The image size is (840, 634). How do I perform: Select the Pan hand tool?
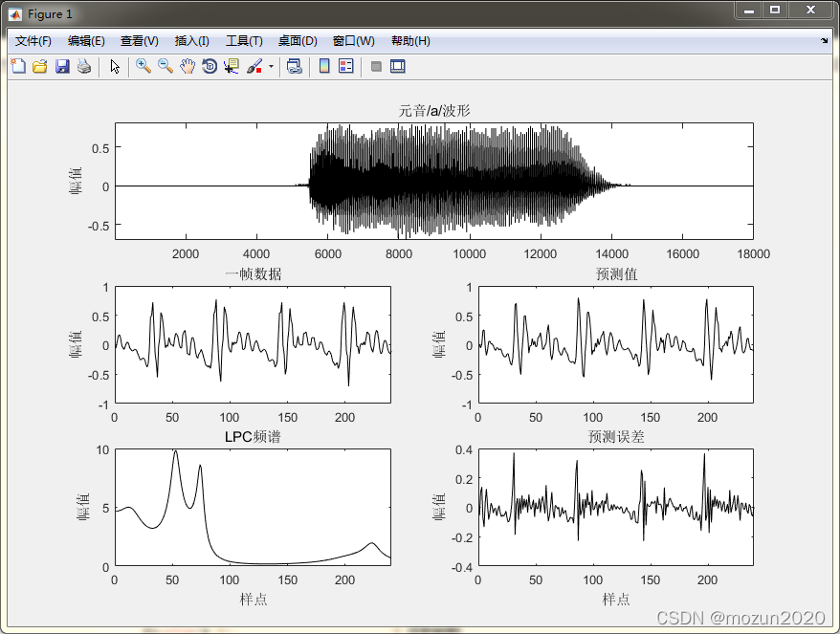click(188, 66)
